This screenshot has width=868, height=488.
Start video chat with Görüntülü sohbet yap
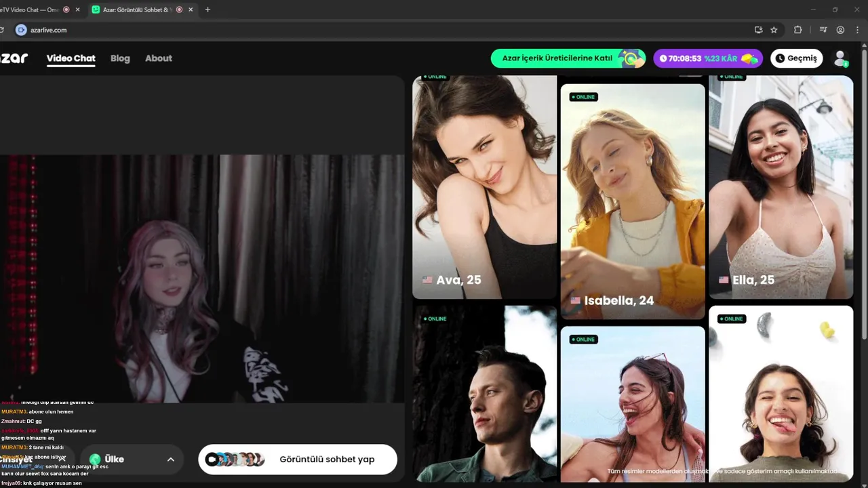pyautogui.click(x=298, y=459)
